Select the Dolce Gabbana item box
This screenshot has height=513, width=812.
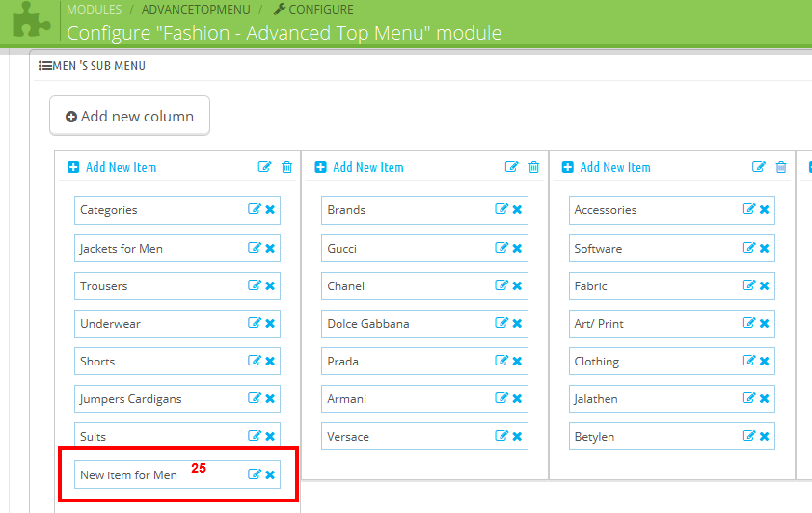tap(424, 324)
